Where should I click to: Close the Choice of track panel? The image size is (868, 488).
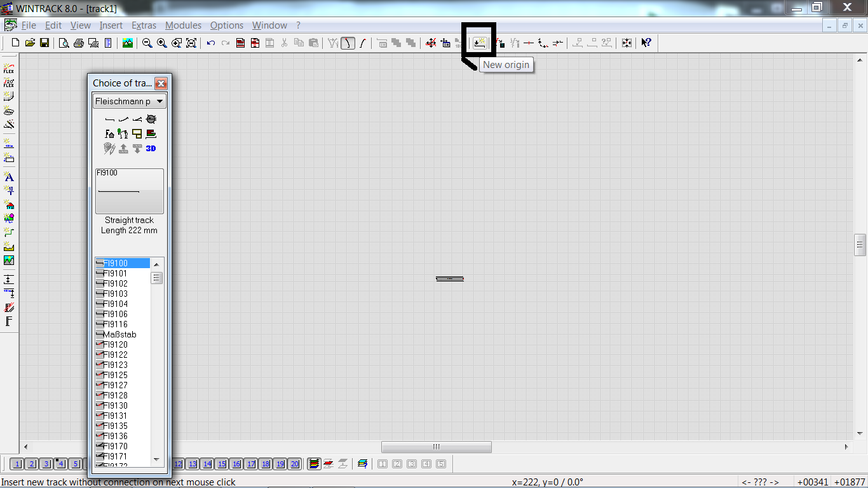tap(161, 83)
